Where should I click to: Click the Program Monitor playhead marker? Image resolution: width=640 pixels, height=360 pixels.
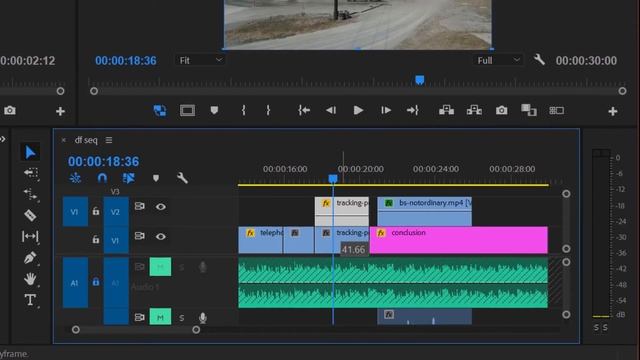420,80
